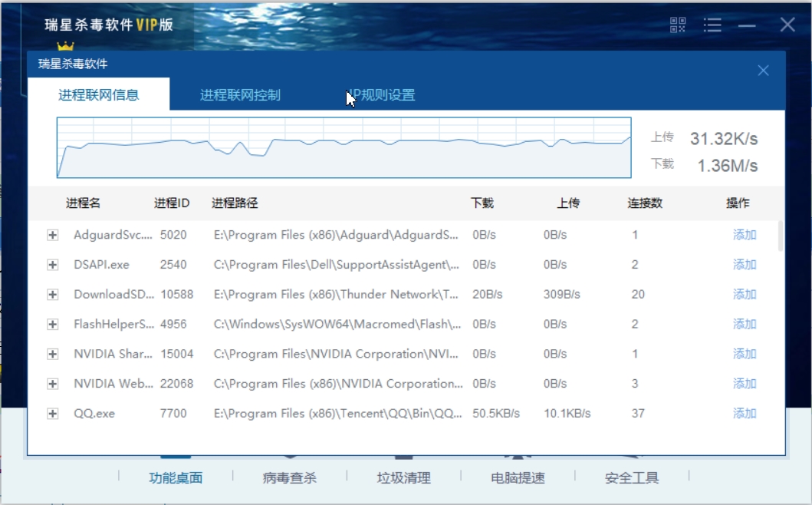Go to 病毒查杀 in bottom navigation

coord(289,477)
